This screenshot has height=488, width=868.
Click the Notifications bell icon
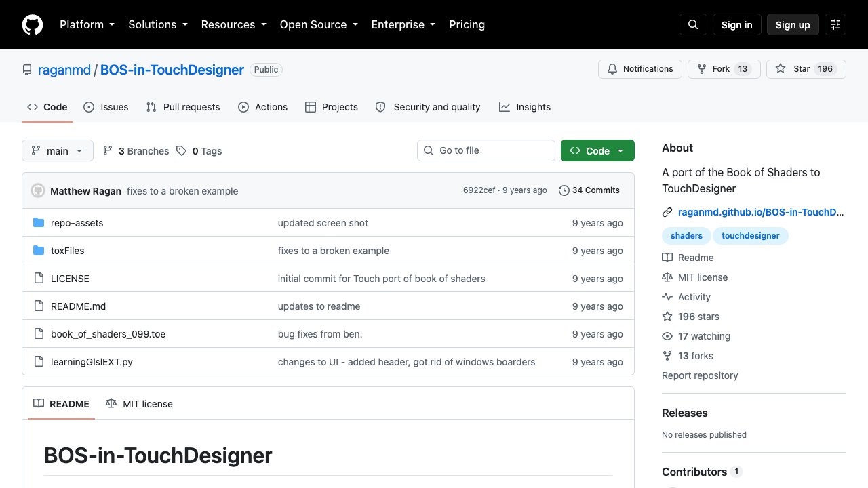pyautogui.click(x=612, y=69)
